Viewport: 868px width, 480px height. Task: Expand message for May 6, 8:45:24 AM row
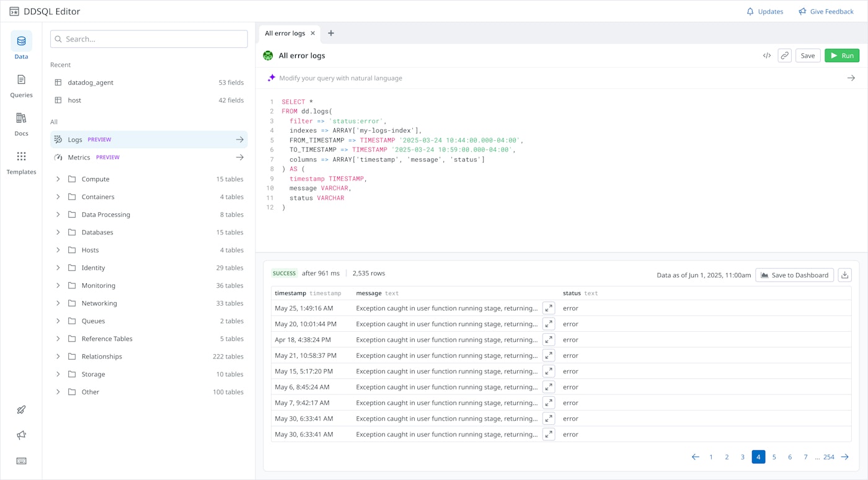549,387
